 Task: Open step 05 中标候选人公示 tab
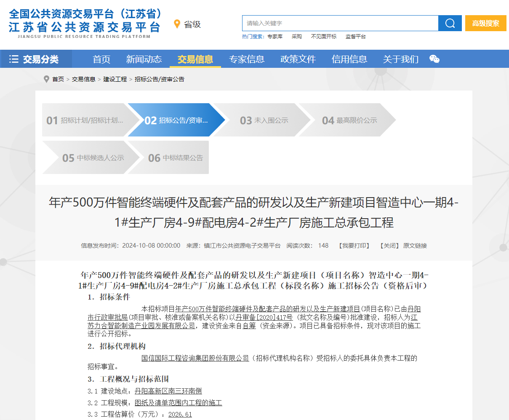pyautogui.click(x=93, y=158)
